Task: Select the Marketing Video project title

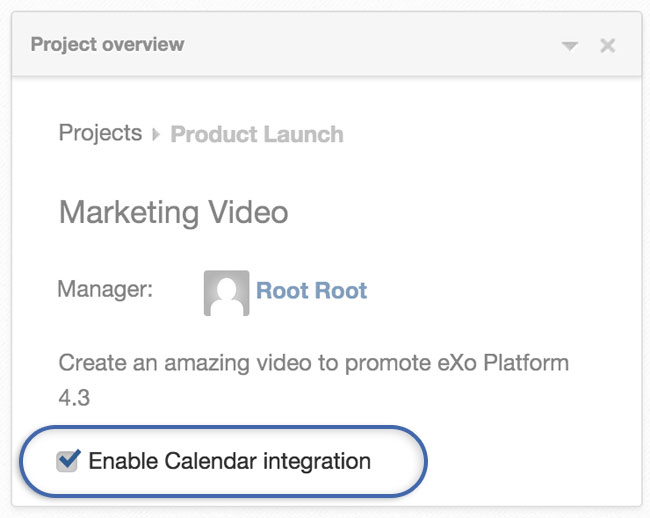Action: [174, 212]
